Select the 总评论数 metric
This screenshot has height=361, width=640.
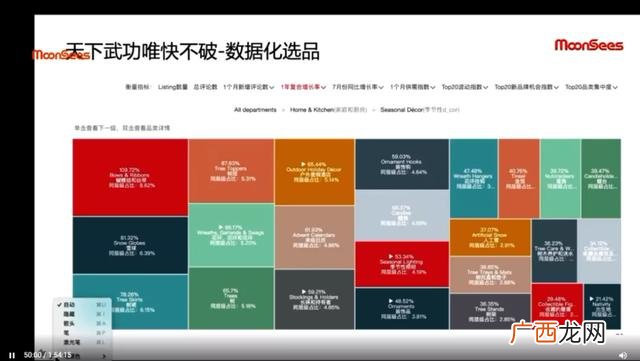click(x=205, y=87)
